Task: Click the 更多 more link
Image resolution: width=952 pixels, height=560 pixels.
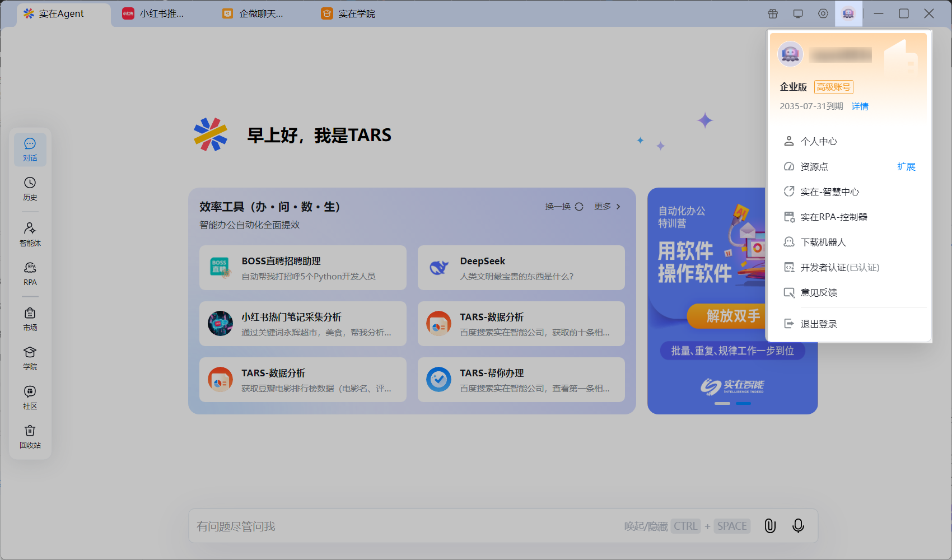Action: coord(608,207)
